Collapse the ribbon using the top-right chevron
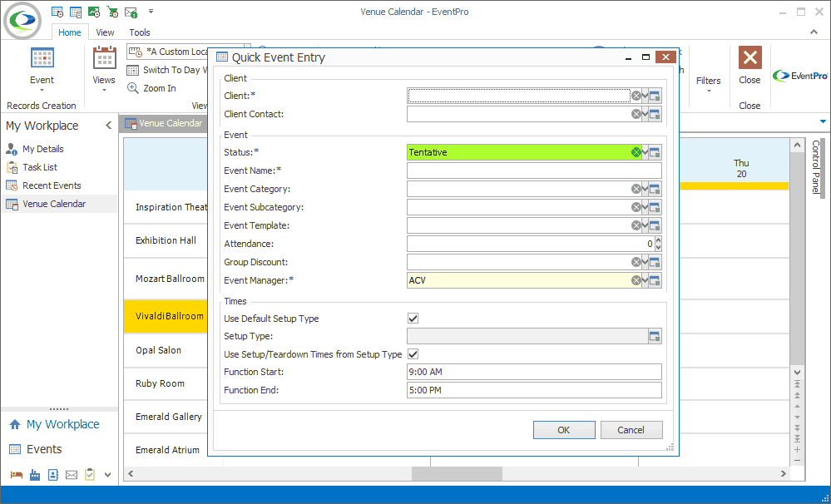 pyautogui.click(x=814, y=32)
